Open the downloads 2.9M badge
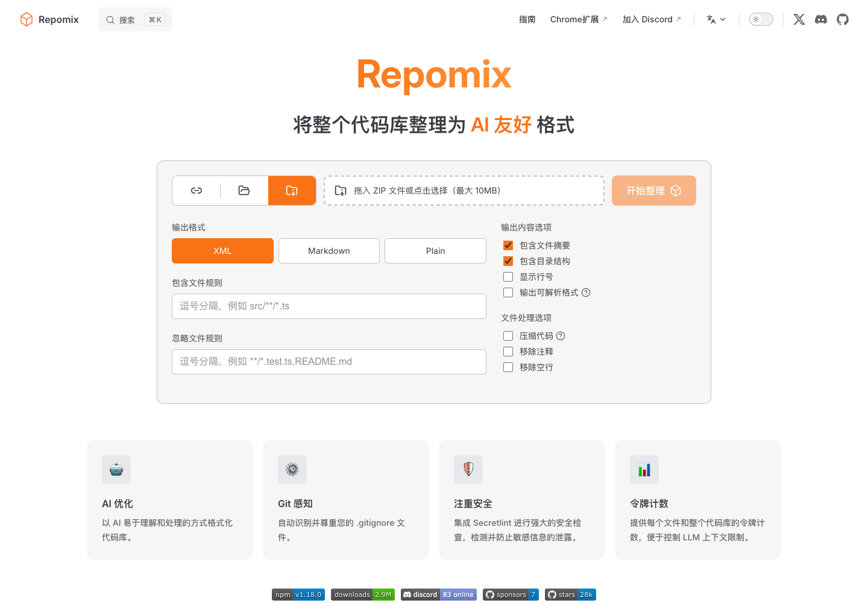868x603 pixels. point(363,595)
